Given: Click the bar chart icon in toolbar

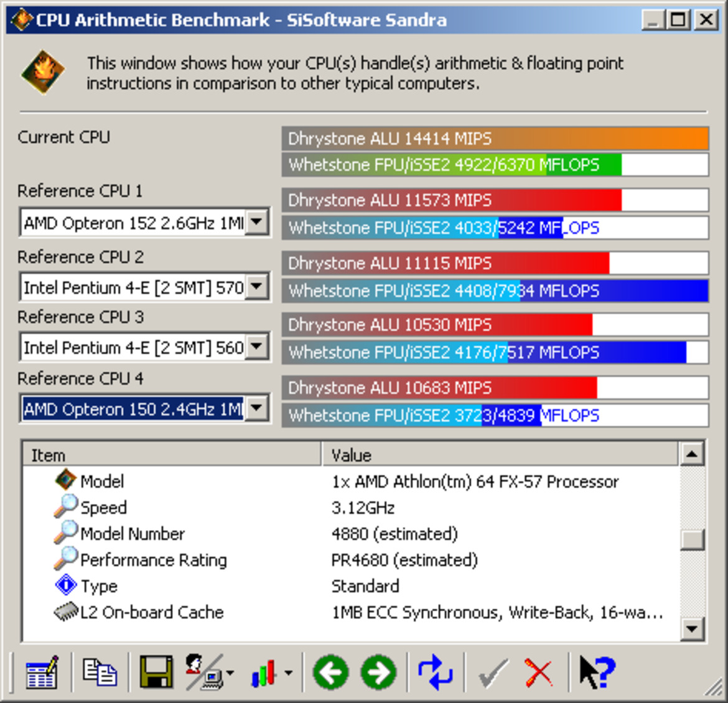Looking at the screenshot, I should coord(264,673).
